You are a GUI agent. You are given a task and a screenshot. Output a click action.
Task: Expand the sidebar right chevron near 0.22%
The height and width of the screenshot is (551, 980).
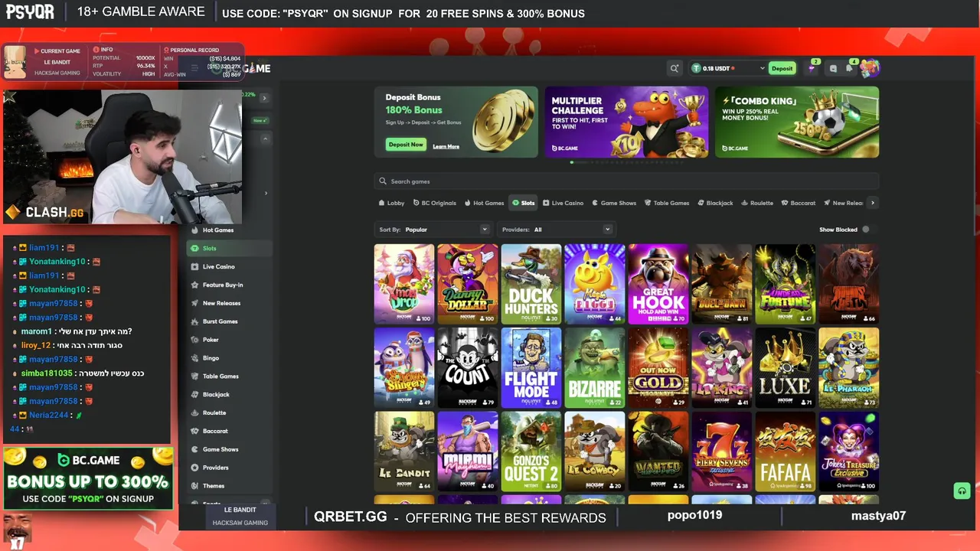(264, 98)
